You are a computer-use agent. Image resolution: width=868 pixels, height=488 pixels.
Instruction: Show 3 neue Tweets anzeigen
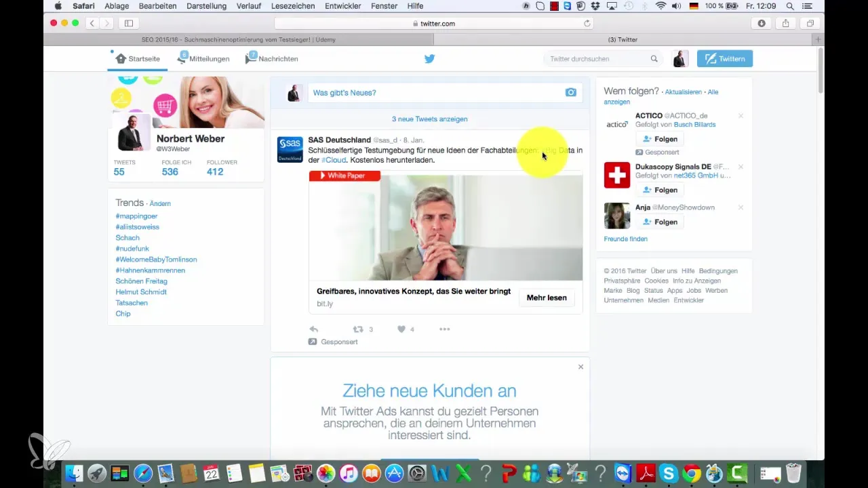click(430, 119)
